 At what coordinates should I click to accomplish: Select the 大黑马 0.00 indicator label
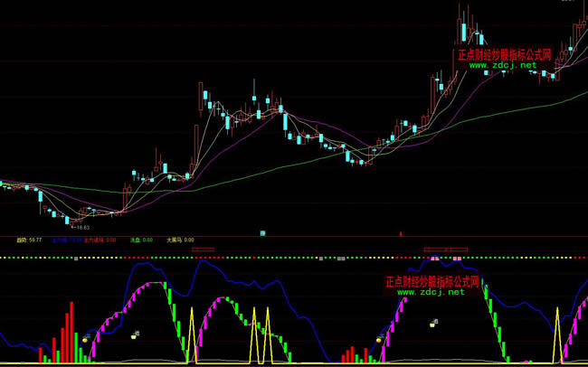[x=180, y=241]
